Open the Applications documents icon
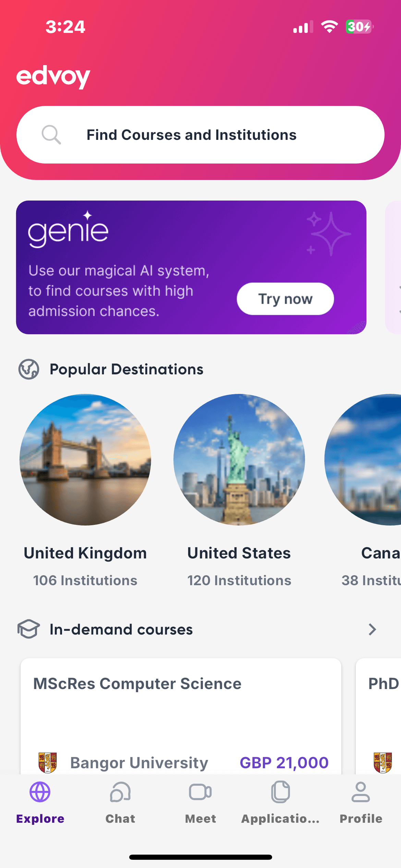401x868 pixels. pos(281,792)
